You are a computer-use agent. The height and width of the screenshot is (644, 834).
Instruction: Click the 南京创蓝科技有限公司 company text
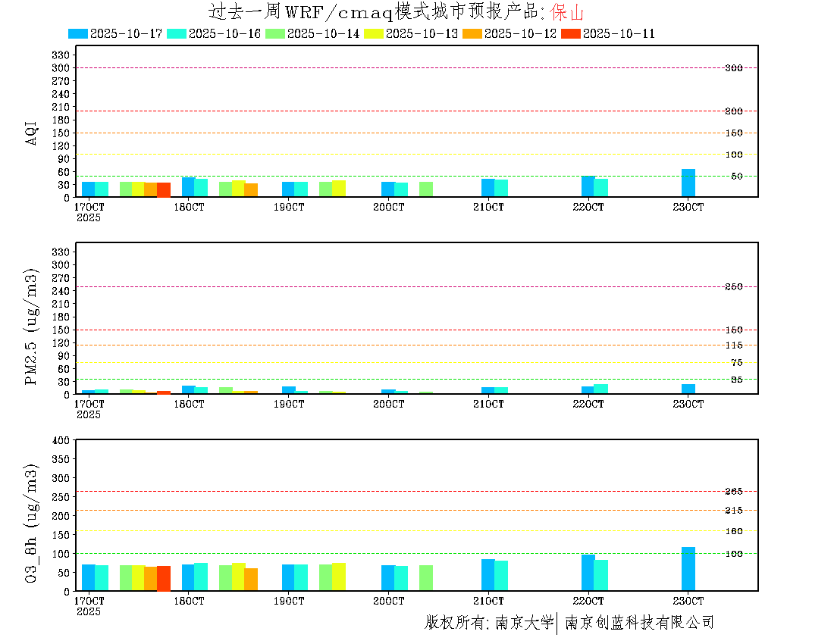[639, 623]
